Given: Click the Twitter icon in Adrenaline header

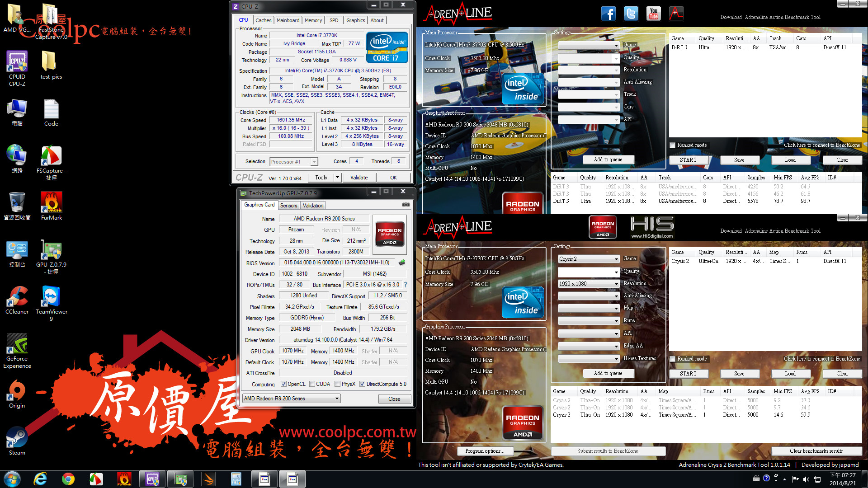Looking at the screenshot, I should (631, 14).
